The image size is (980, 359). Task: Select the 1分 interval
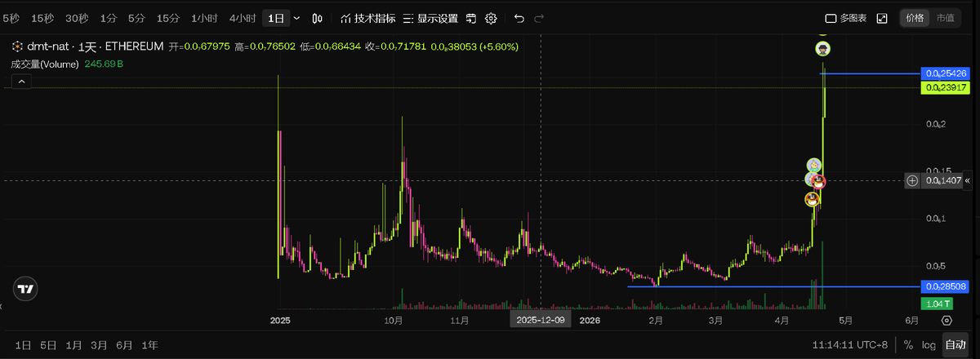(108, 18)
